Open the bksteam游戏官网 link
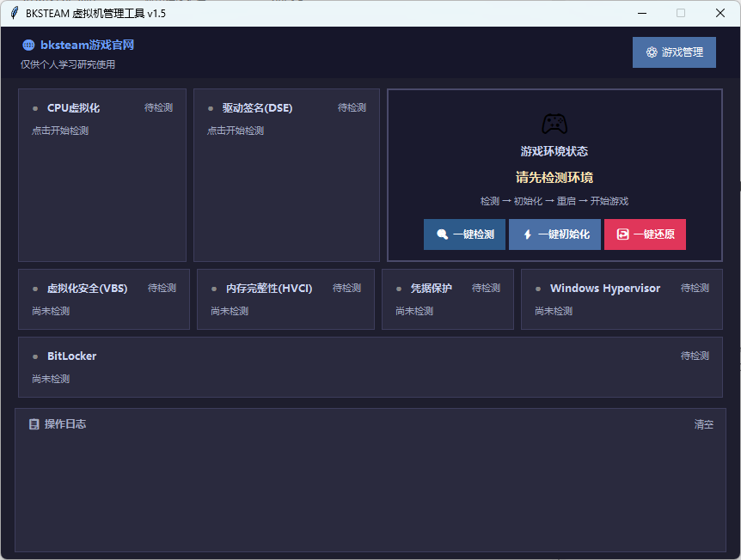 click(x=87, y=46)
